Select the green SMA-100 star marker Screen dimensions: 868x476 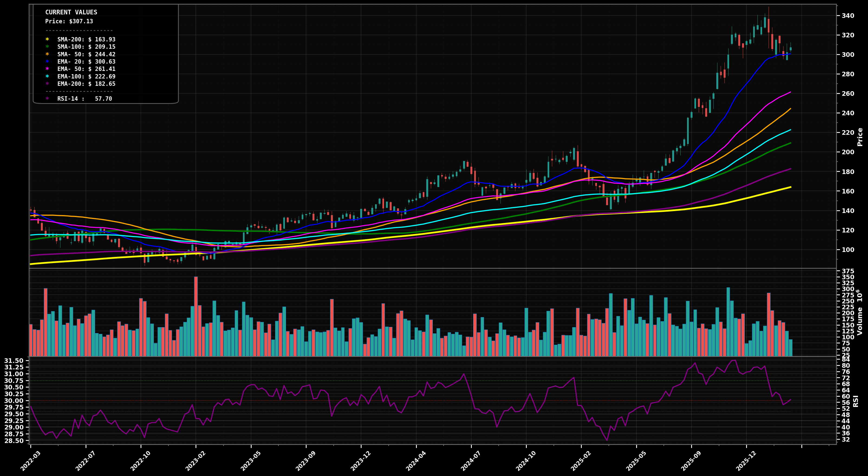pyautogui.click(x=47, y=47)
